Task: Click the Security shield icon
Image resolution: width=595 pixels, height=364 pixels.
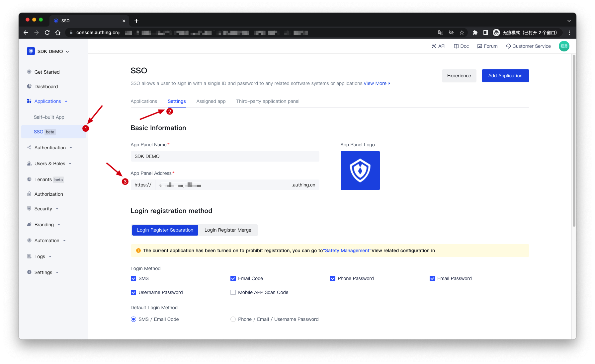Action: pos(29,208)
